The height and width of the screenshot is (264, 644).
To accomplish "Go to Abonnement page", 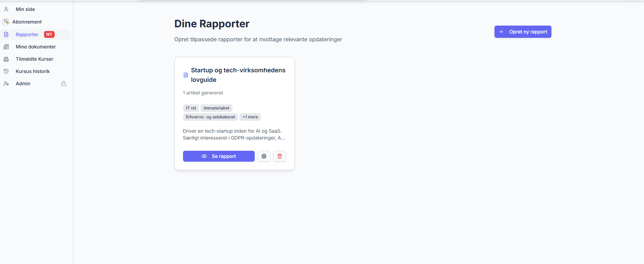I will 27,22.
